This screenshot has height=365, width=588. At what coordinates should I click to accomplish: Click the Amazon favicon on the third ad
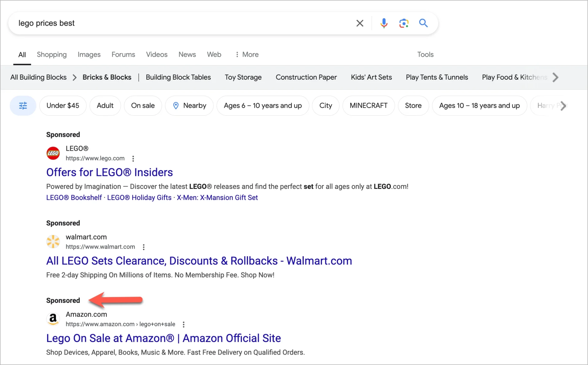(x=53, y=319)
